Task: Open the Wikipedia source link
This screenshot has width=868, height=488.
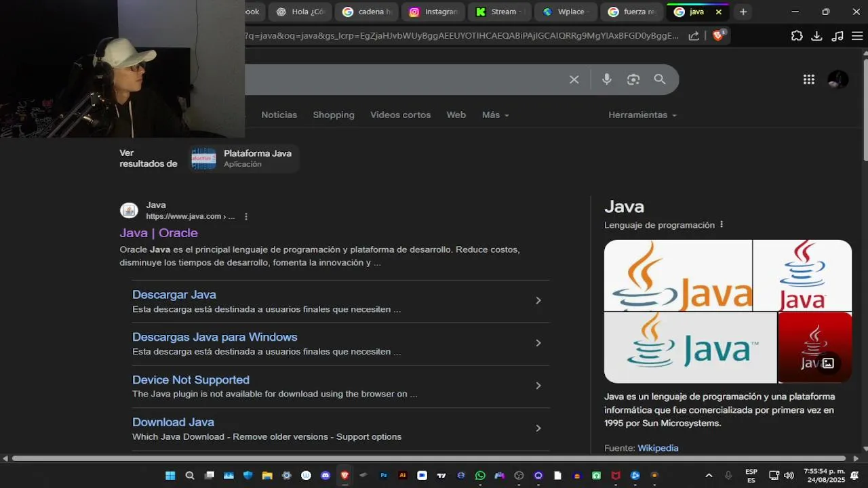Action: tap(658, 448)
